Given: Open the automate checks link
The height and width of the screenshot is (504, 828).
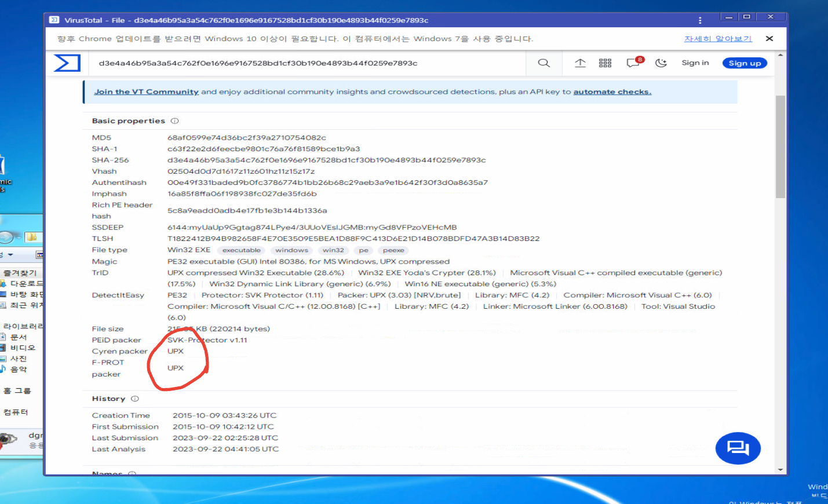Looking at the screenshot, I should (x=612, y=92).
